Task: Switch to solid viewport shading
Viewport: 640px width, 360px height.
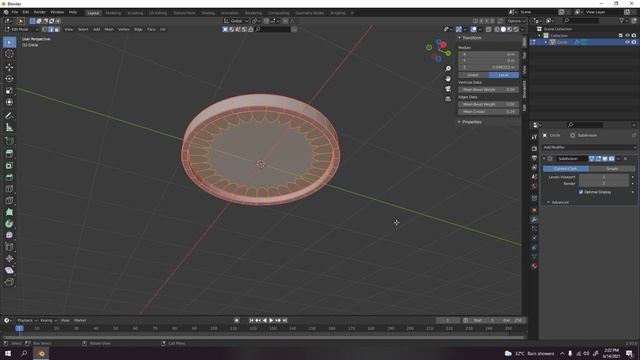Action: pyautogui.click(x=503, y=29)
